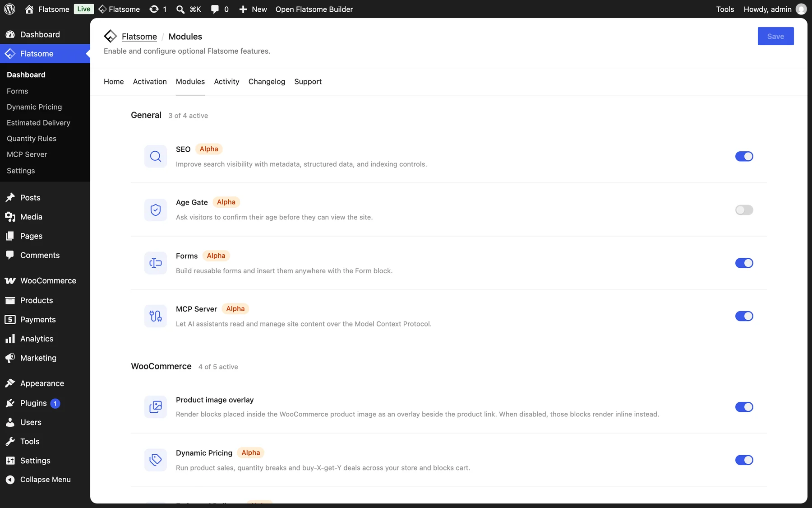The height and width of the screenshot is (508, 812).
Task: Click the WordPress logo icon
Action: (x=9, y=9)
